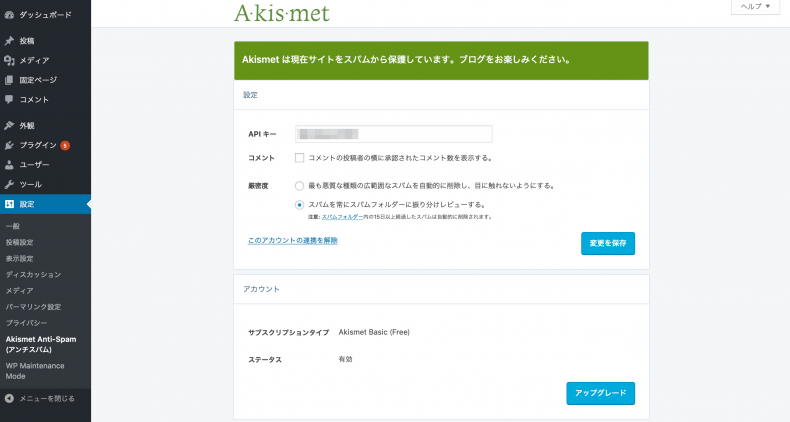This screenshot has height=422, width=790.
Task: Open ツール menu item
Action: pyautogui.click(x=45, y=184)
